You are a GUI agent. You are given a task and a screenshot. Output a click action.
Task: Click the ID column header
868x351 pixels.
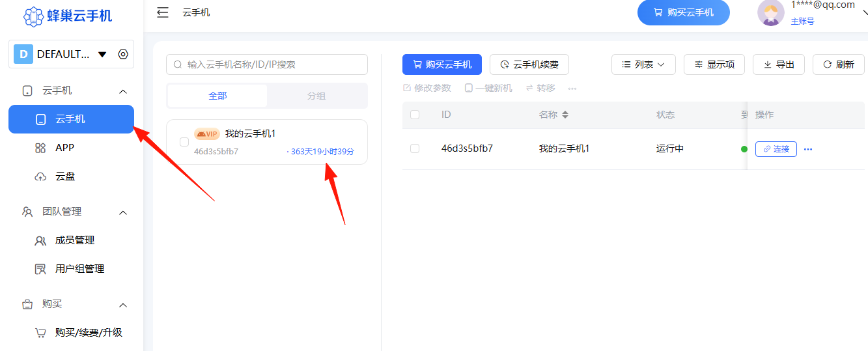tap(446, 115)
